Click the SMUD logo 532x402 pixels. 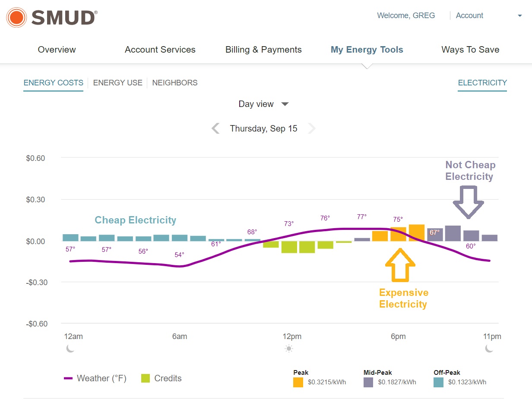click(x=52, y=18)
